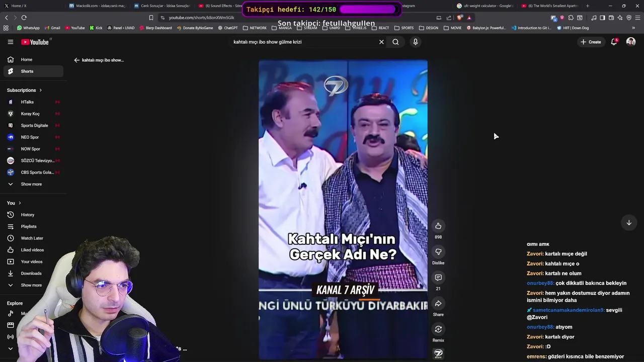644x362 pixels.
Task: Open the YouTube account avatar menu
Action: (x=630, y=42)
